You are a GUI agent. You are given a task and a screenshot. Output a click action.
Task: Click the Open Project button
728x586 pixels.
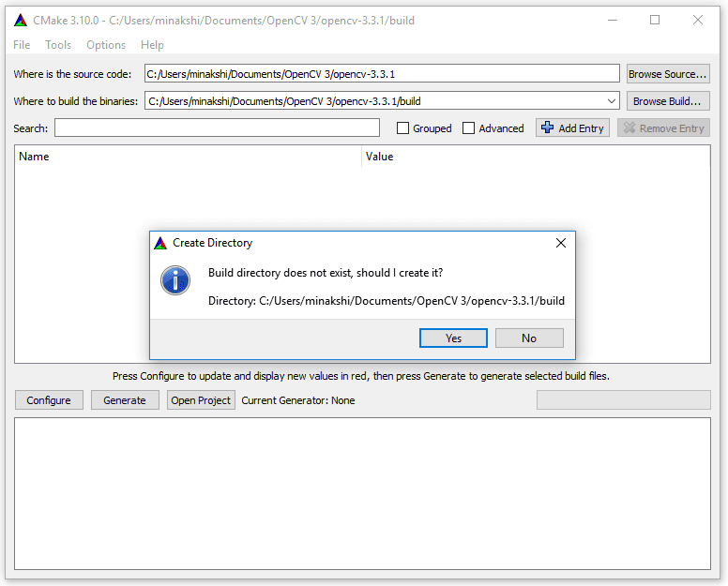[201, 400]
